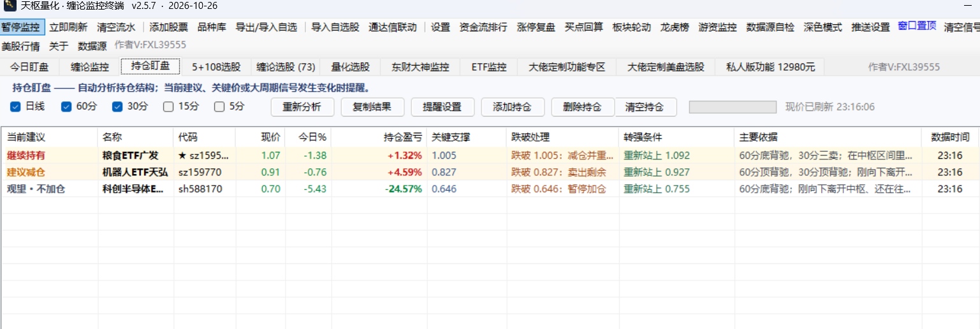This screenshot has height=329, width=980.
Task: Click 通达信联动 toolbar item
Action: pyautogui.click(x=393, y=27)
